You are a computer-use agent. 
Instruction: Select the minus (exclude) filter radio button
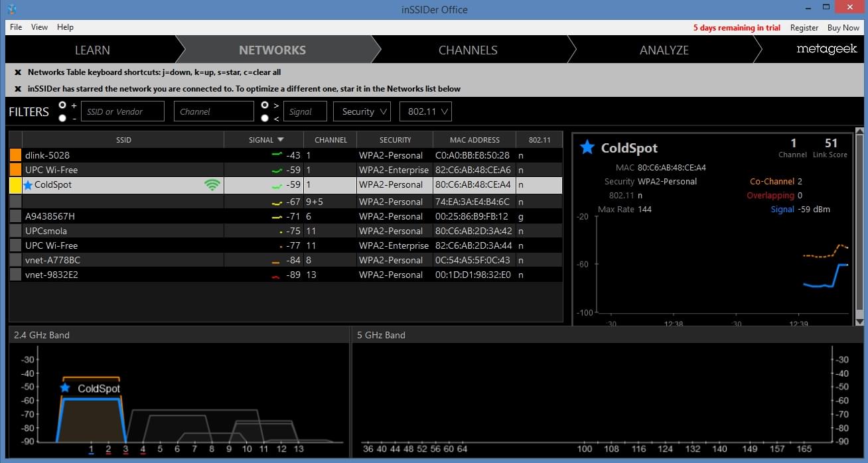click(x=62, y=118)
